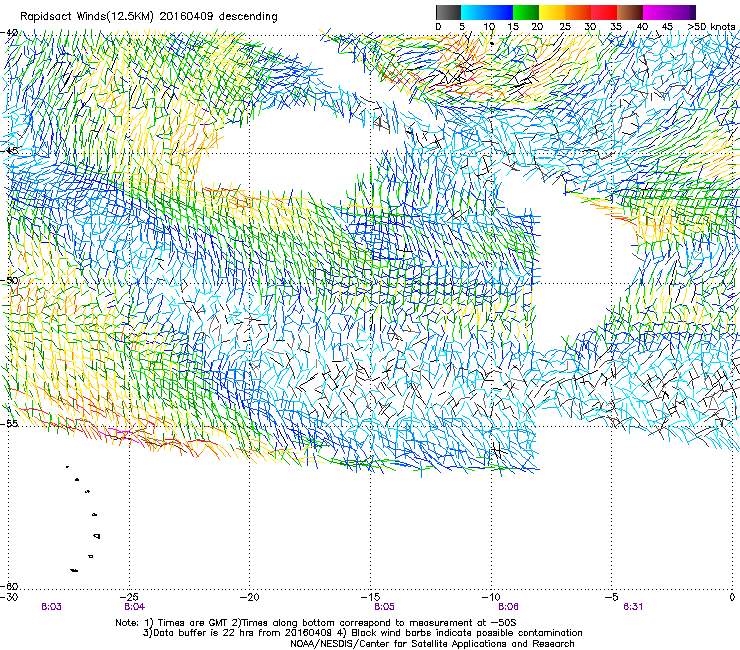Click the '45' label under the color legend

[667, 27]
